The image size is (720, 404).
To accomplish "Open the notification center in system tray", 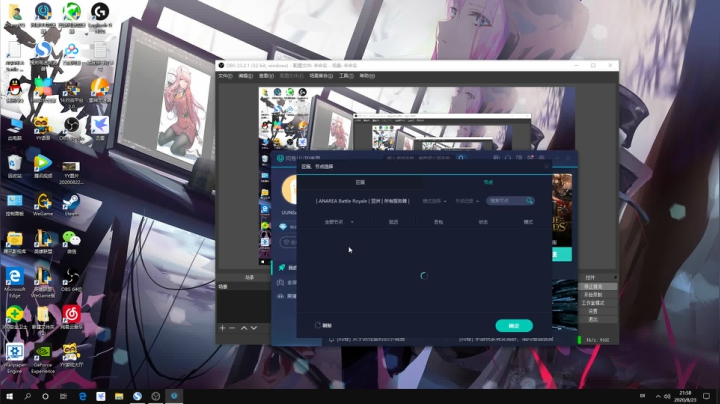I will tap(706, 396).
